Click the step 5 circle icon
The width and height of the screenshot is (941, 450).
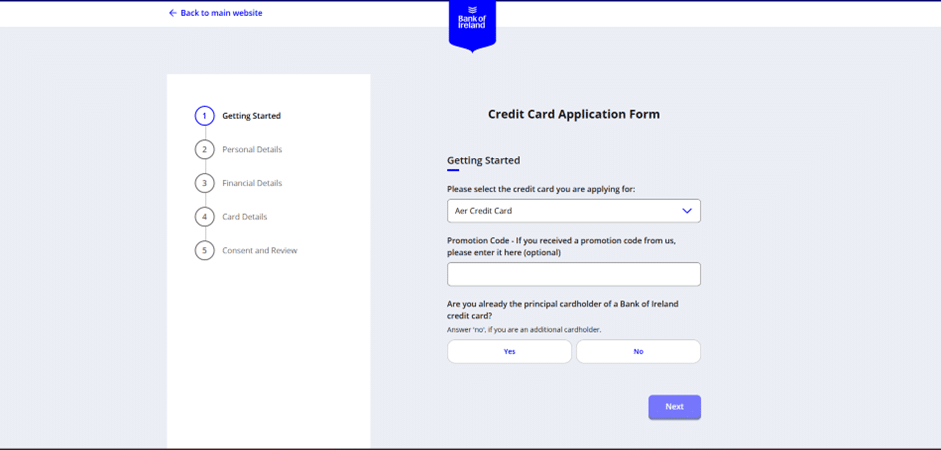pos(204,250)
